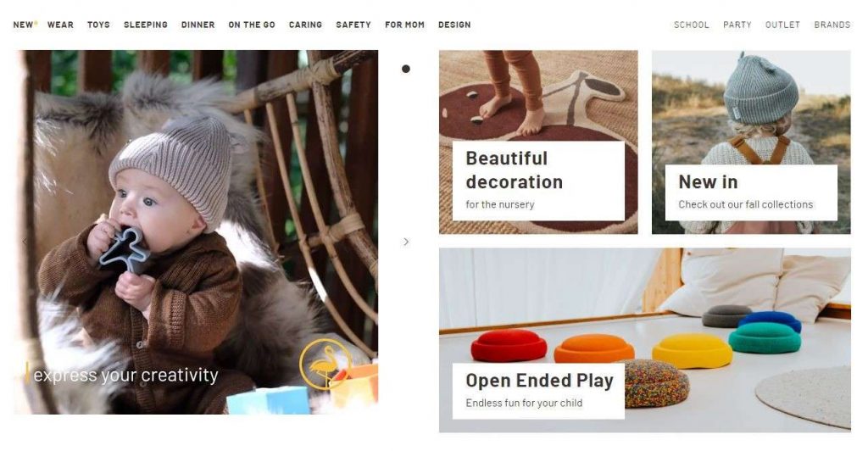
Task: Open the TOYS category menu
Action: pyautogui.click(x=98, y=25)
